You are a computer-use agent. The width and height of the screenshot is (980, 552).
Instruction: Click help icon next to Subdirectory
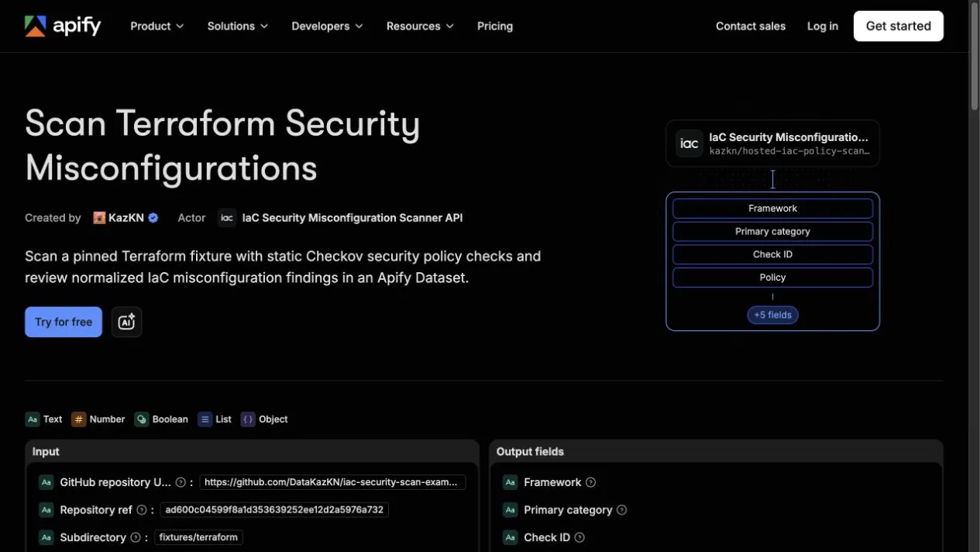(x=135, y=537)
